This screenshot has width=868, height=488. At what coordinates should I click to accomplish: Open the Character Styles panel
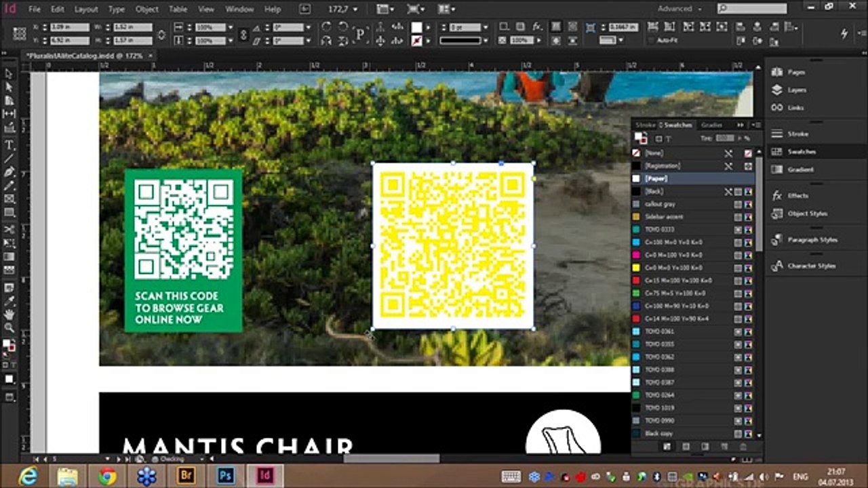pyautogui.click(x=812, y=266)
